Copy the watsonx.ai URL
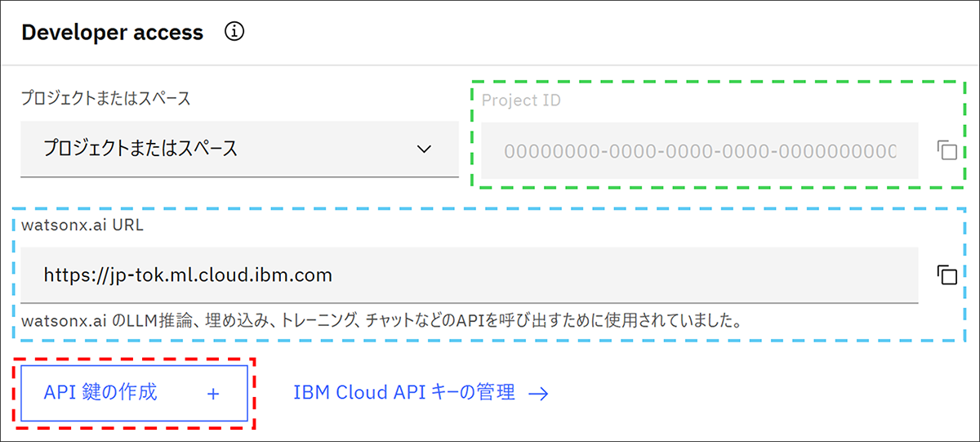The image size is (980, 442). point(947,275)
